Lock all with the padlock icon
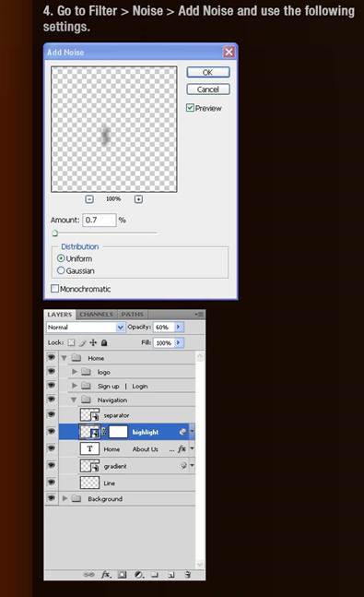Viewport: 364px width, 597px height. (104, 342)
